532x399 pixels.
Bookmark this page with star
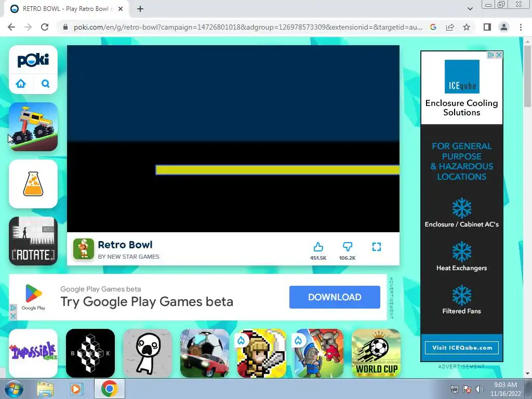coord(467,27)
